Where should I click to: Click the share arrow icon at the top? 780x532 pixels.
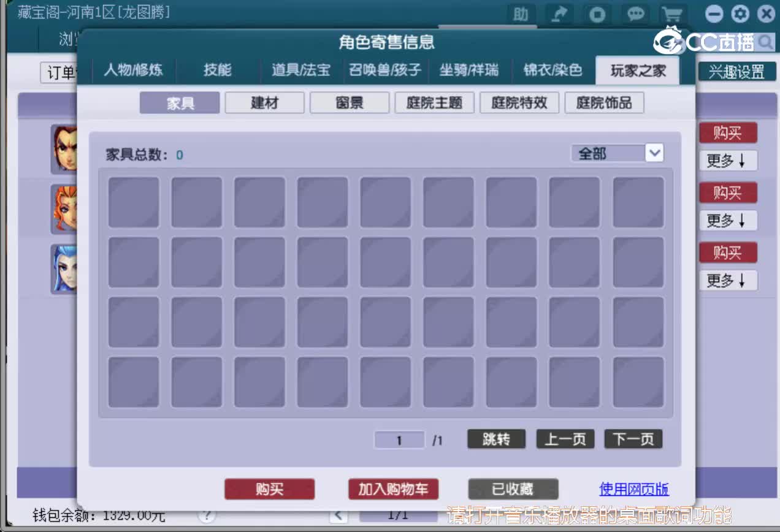point(559,14)
